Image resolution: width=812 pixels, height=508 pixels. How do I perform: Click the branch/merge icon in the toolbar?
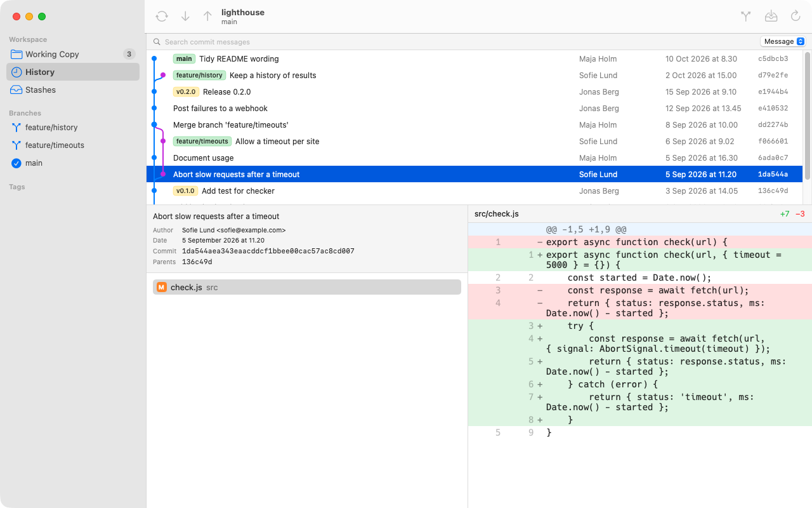(746, 17)
